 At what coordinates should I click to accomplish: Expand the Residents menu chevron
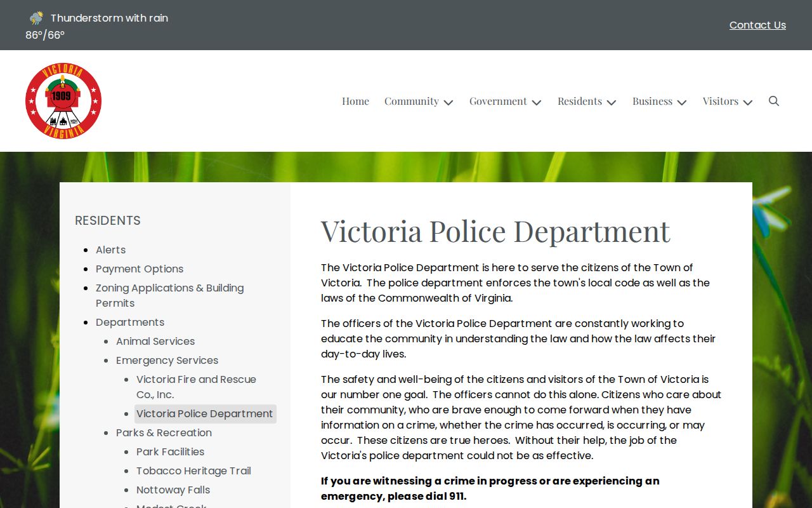(612, 102)
